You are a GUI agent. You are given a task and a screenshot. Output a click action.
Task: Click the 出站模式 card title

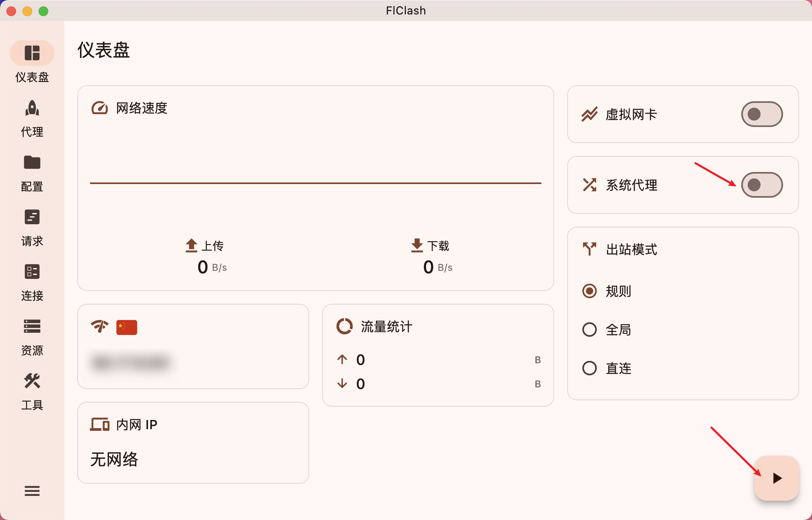632,250
